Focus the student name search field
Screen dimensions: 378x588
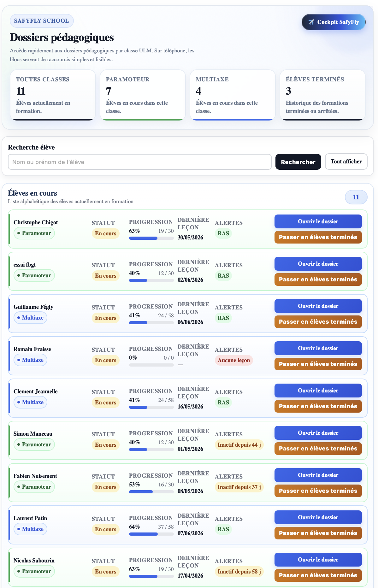point(140,162)
